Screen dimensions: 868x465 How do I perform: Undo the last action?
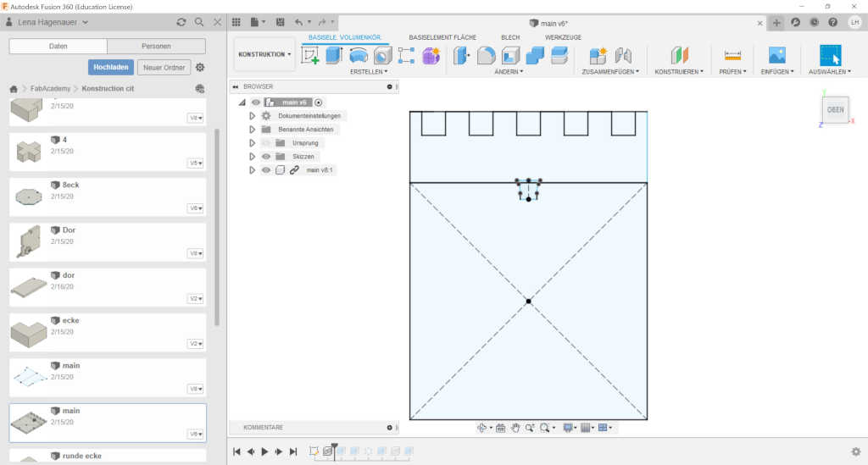[x=299, y=22]
